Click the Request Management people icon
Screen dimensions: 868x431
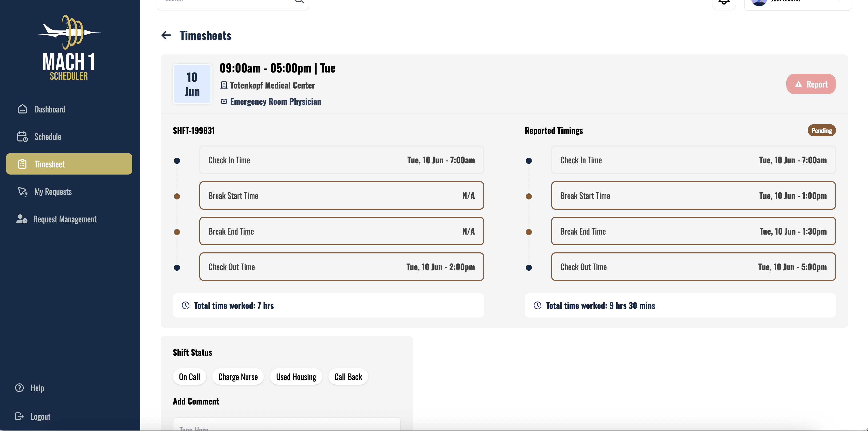[22, 219]
